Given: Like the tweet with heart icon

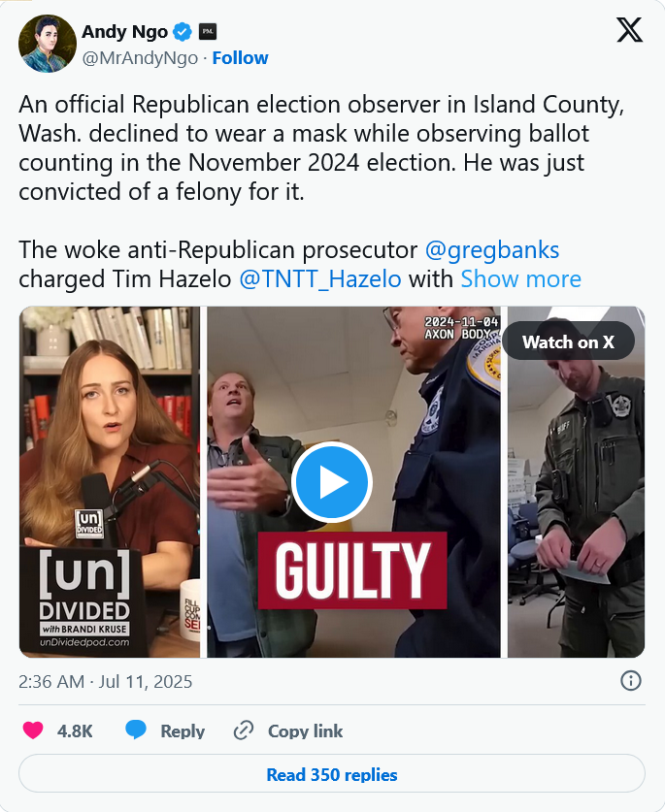Looking at the screenshot, I should coord(33,731).
